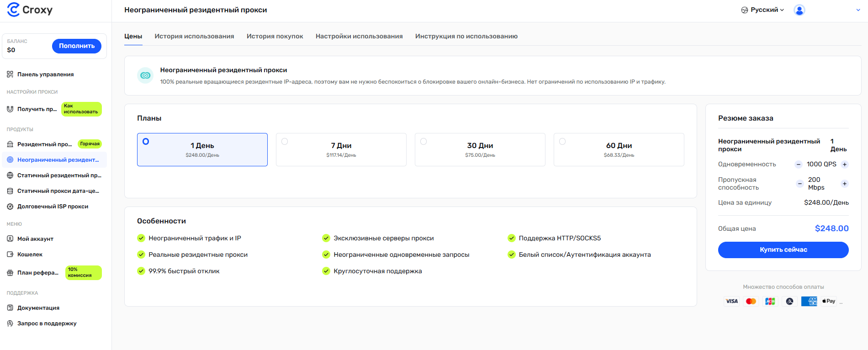Image resolution: width=868 pixels, height=350 pixels.
Task: Click the wallet icon in the sidebar
Action: point(10,255)
